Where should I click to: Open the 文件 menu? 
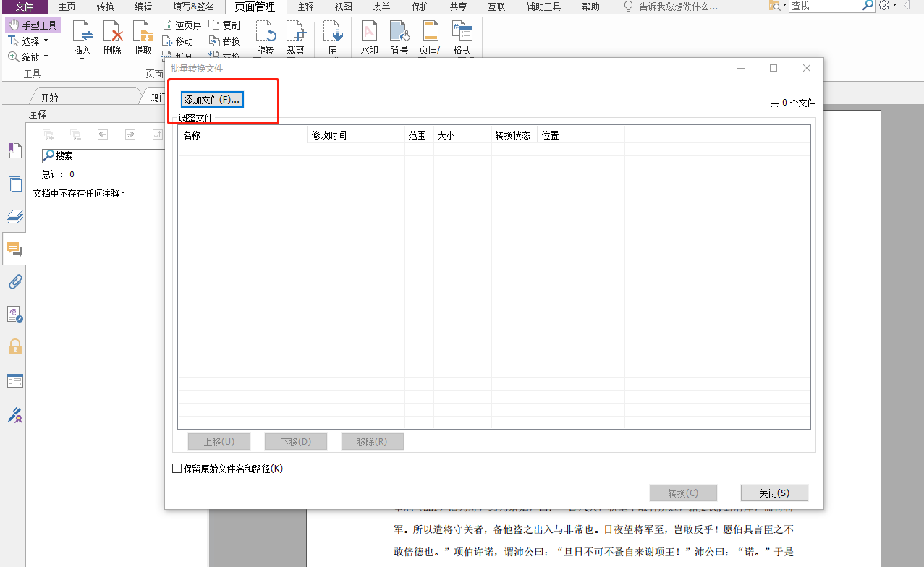[23, 7]
